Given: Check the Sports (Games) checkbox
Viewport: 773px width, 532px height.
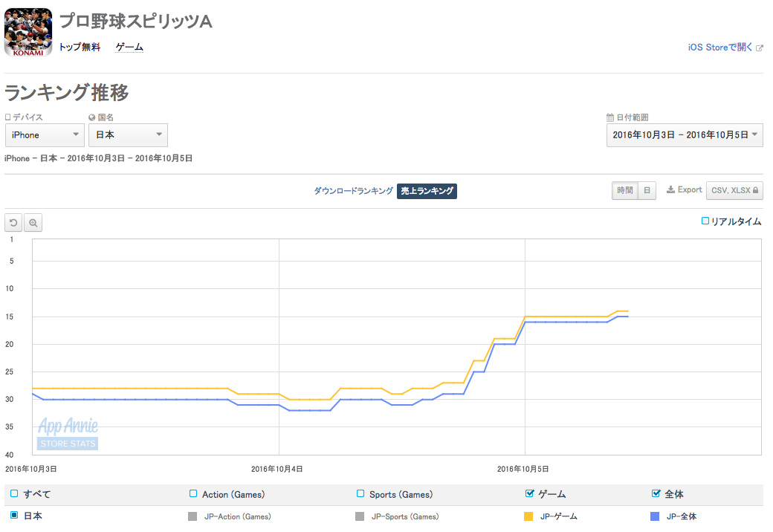Looking at the screenshot, I should point(360,493).
